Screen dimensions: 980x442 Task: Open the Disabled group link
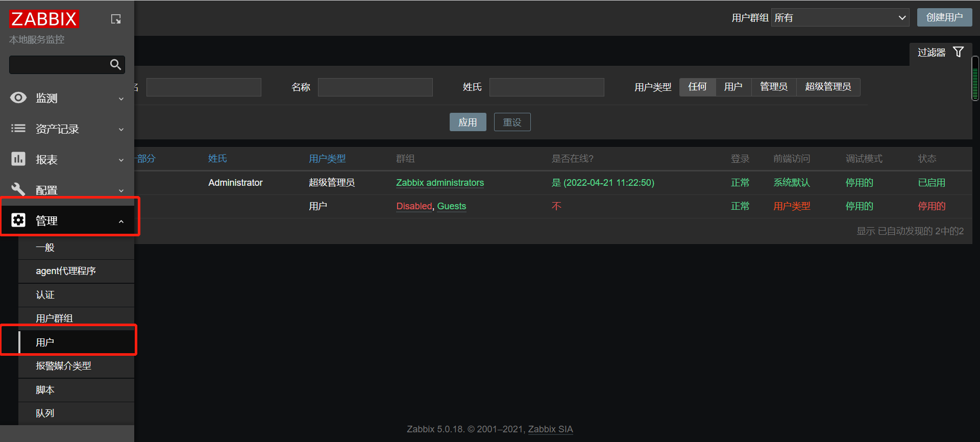click(414, 206)
